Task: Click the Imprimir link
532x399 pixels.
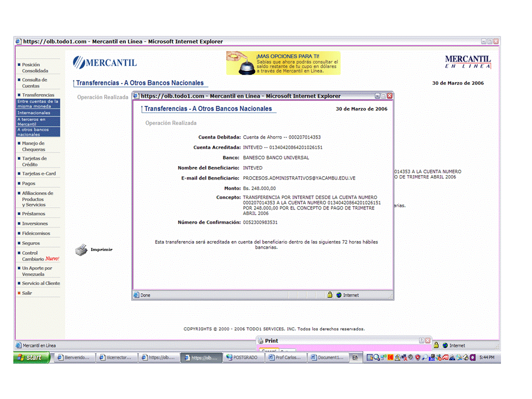Action: (101, 250)
